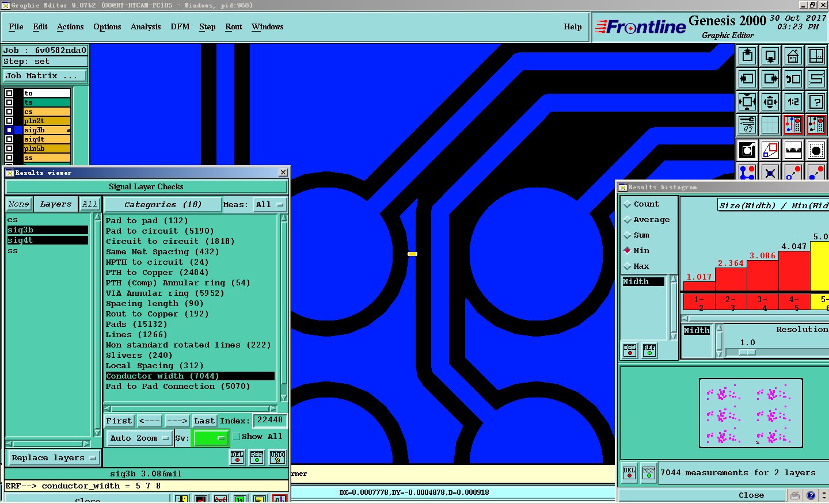Select the feature selection arrow tool
This screenshot has width=829, height=504.
pos(747,151)
